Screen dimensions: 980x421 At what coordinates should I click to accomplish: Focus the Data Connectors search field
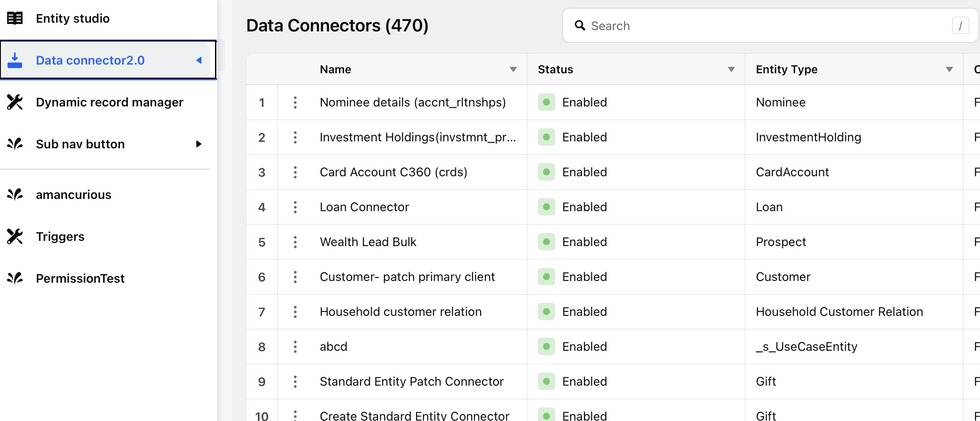click(771, 26)
